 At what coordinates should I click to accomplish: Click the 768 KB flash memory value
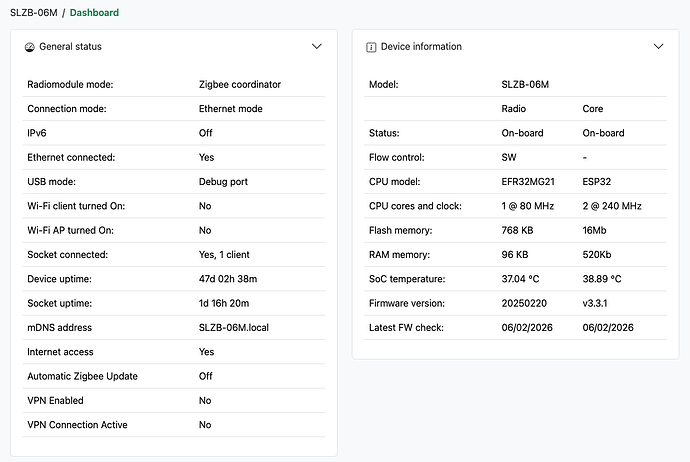[517, 230]
